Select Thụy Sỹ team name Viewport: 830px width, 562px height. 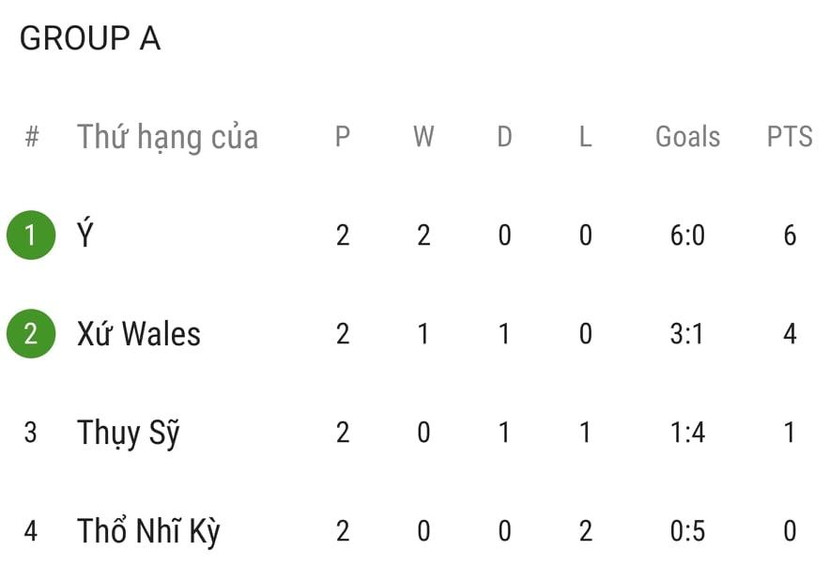click(128, 433)
